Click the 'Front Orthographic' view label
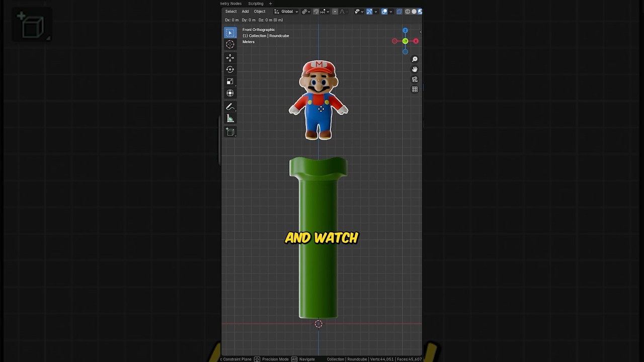The image size is (644, 362). 259,30
